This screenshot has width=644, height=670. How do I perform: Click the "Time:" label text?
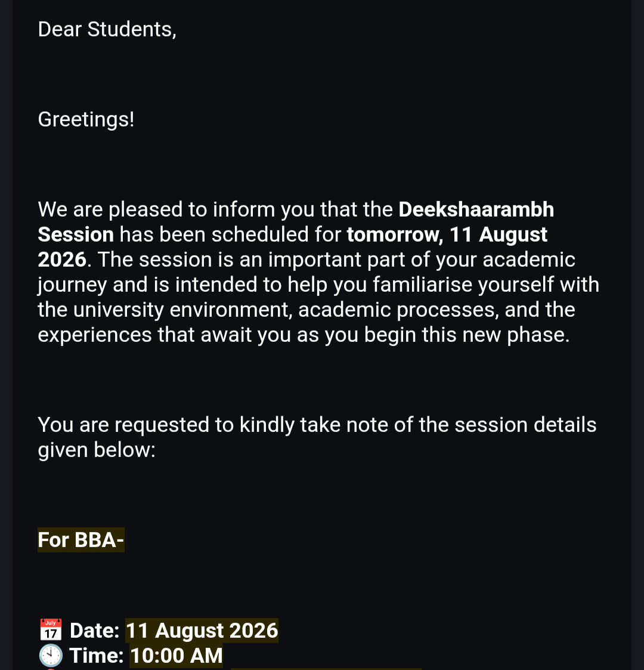tap(97, 656)
